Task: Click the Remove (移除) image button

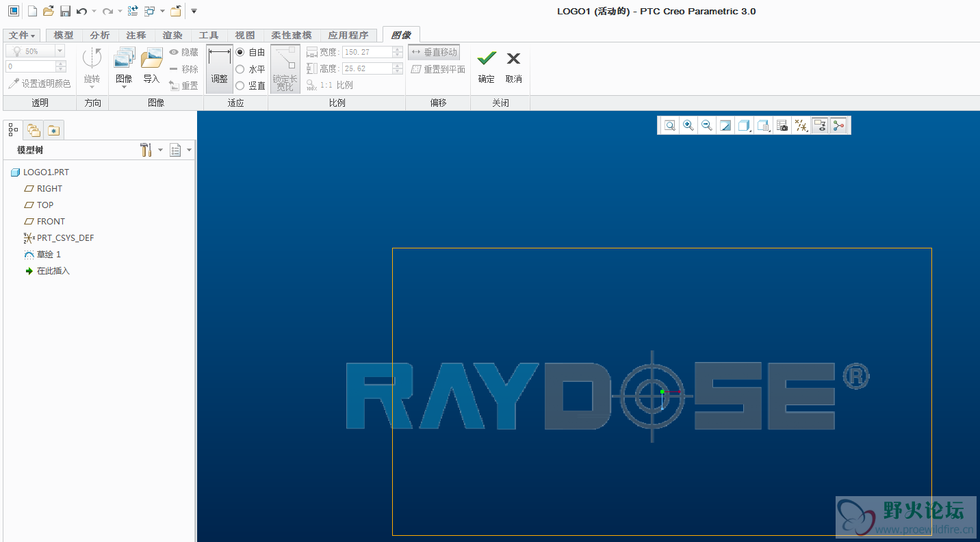Action: [183, 69]
